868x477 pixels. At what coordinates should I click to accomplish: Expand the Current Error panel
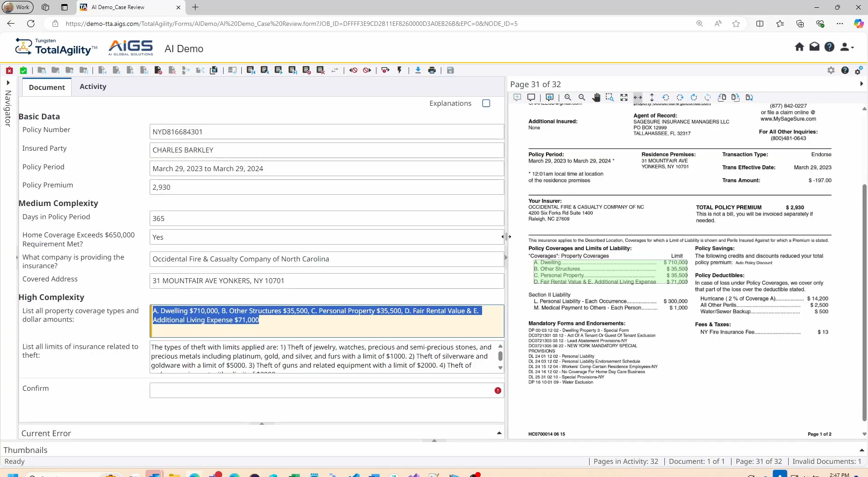pos(499,433)
